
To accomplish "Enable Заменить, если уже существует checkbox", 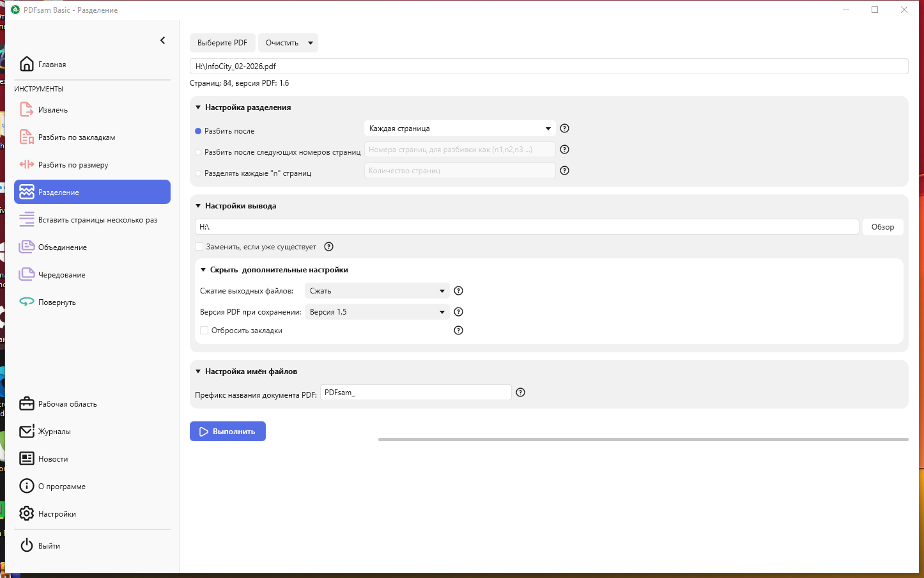I will [x=199, y=247].
